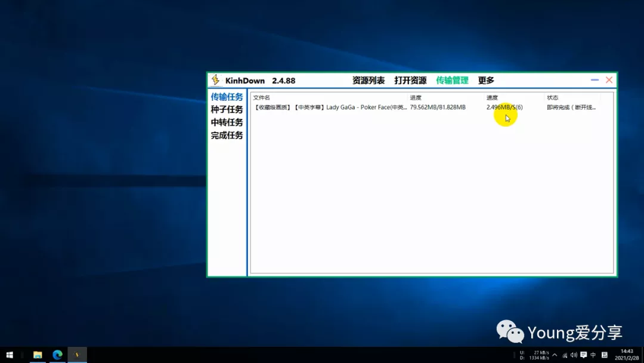The width and height of the screenshot is (644, 363).
Task: Click the 79.562MB/81.828MB progress value
Action: coord(438,107)
